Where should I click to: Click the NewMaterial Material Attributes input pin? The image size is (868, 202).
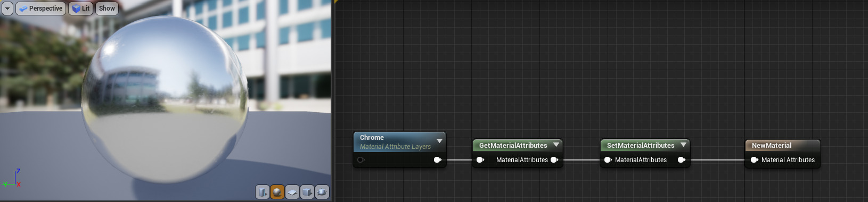point(755,159)
